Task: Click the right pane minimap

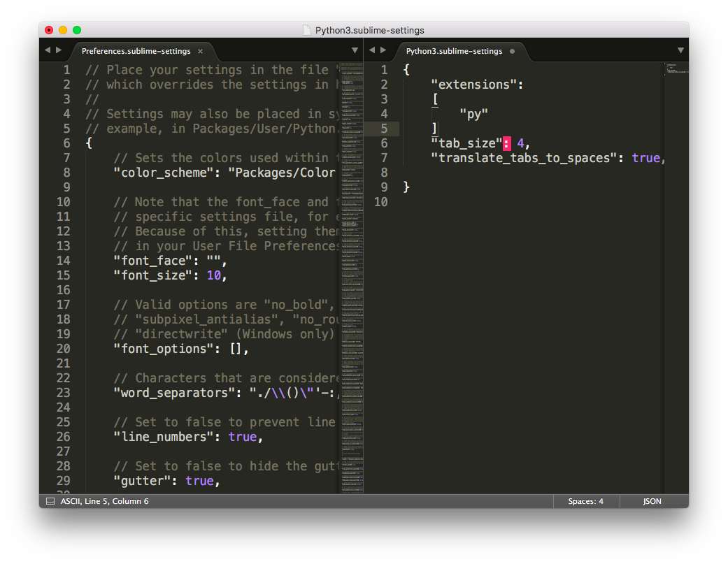Action: pyautogui.click(x=676, y=277)
